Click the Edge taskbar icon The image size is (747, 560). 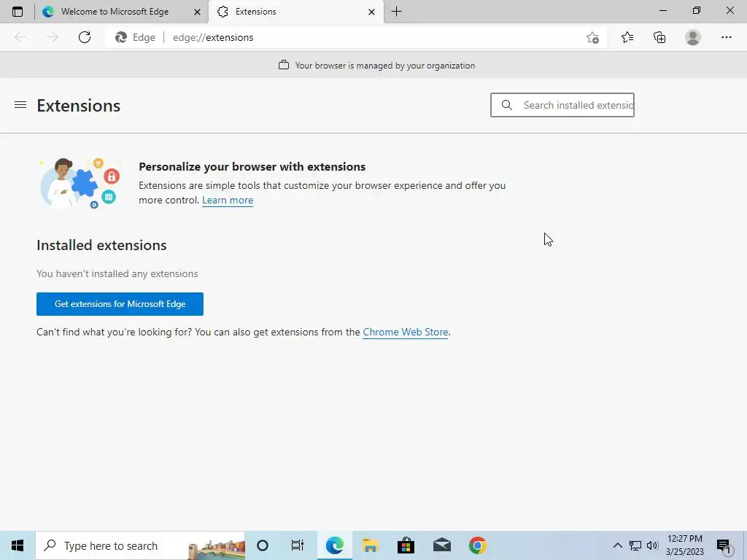(x=334, y=545)
